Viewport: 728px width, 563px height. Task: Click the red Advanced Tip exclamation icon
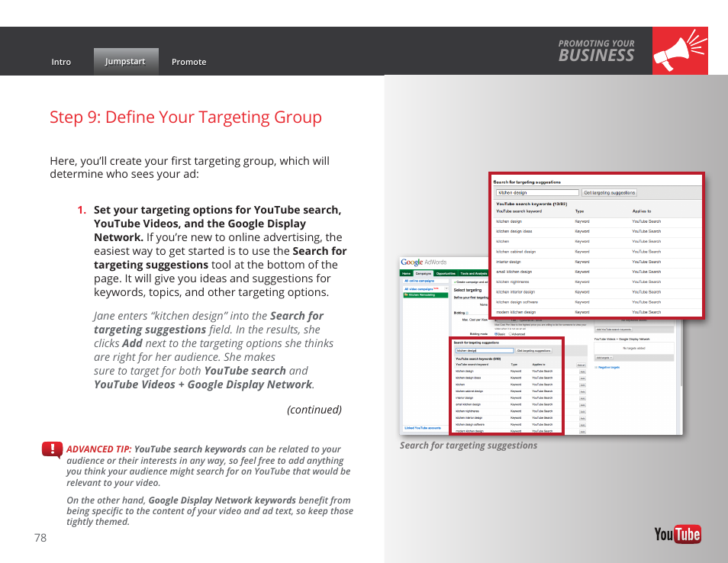(x=52, y=449)
